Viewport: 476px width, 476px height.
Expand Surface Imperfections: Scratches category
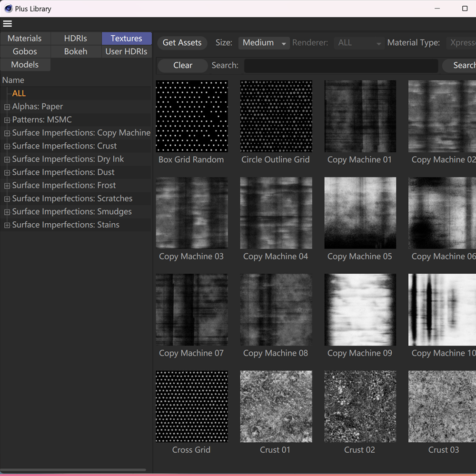(7, 199)
